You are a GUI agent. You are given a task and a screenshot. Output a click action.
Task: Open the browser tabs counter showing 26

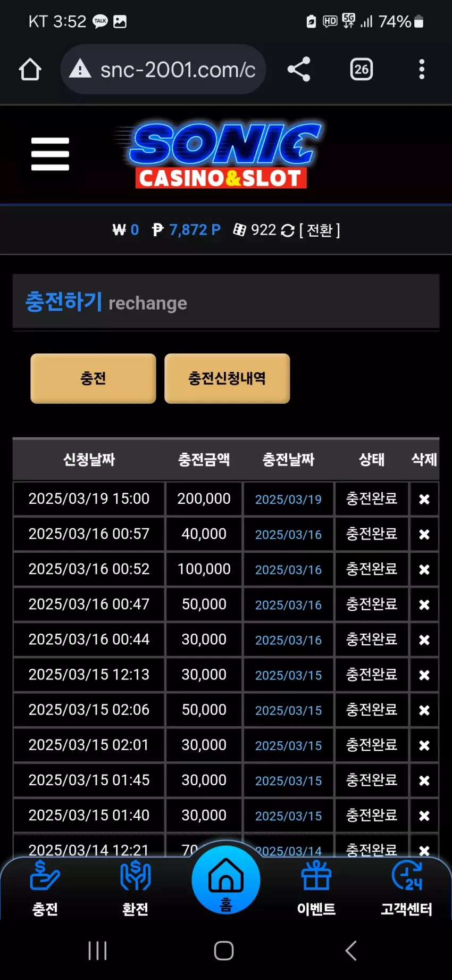362,69
